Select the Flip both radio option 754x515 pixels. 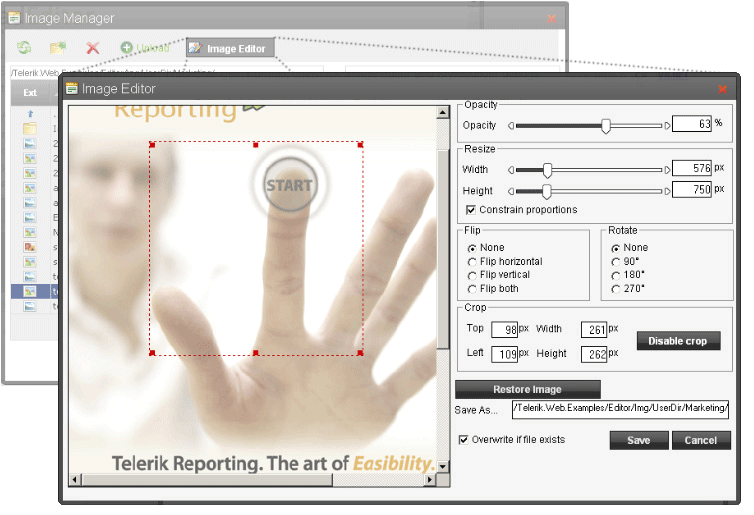tap(472, 289)
